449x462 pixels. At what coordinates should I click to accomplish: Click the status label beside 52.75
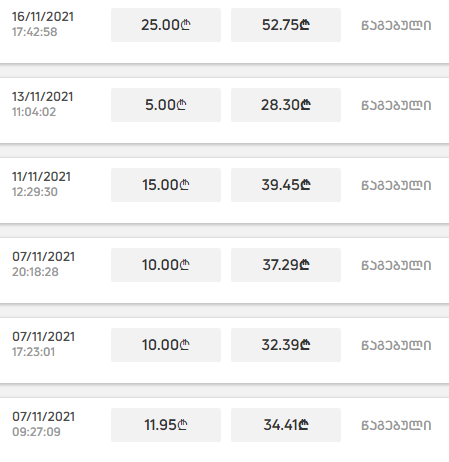pyautogui.click(x=396, y=25)
